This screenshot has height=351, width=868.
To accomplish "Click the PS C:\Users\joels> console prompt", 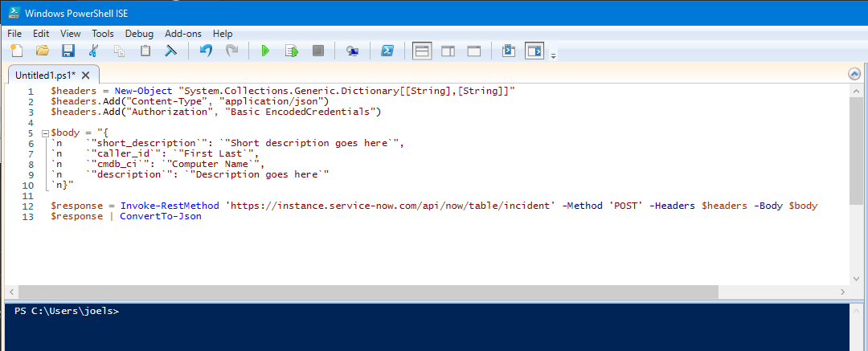I will pyautogui.click(x=67, y=311).
